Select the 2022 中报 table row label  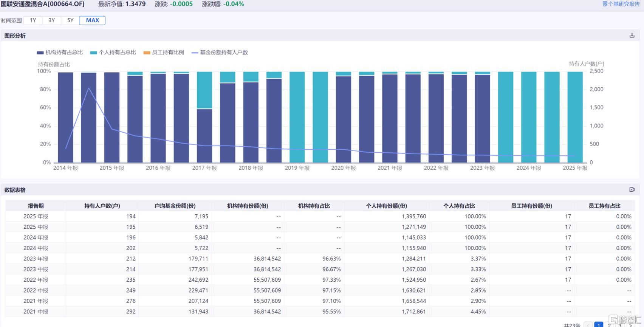point(36,290)
